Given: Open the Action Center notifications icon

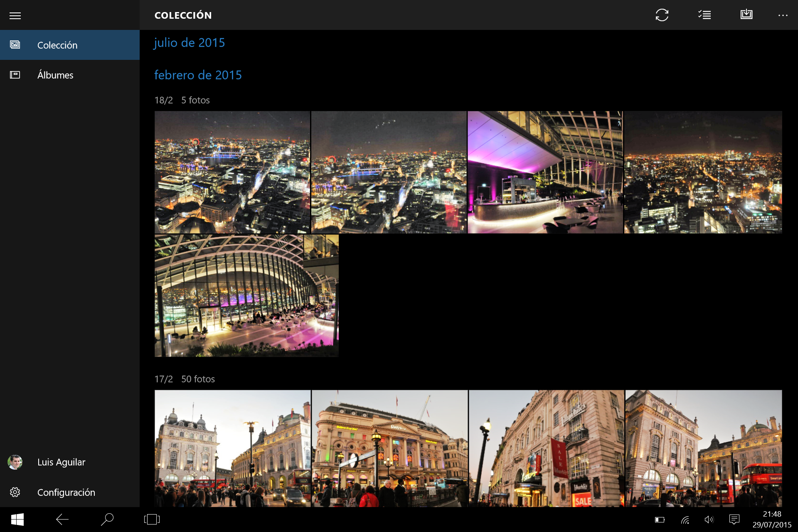Looking at the screenshot, I should [x=734, y=520].
